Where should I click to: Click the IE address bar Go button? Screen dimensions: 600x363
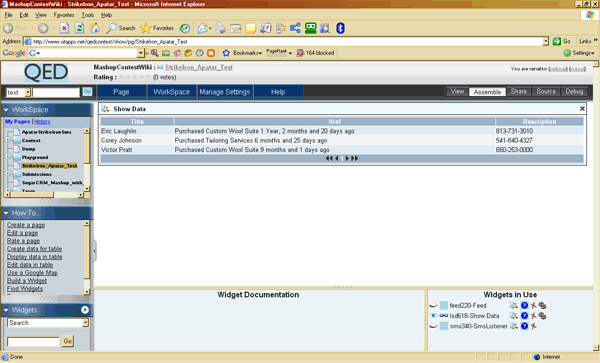[x=562, y=41]
